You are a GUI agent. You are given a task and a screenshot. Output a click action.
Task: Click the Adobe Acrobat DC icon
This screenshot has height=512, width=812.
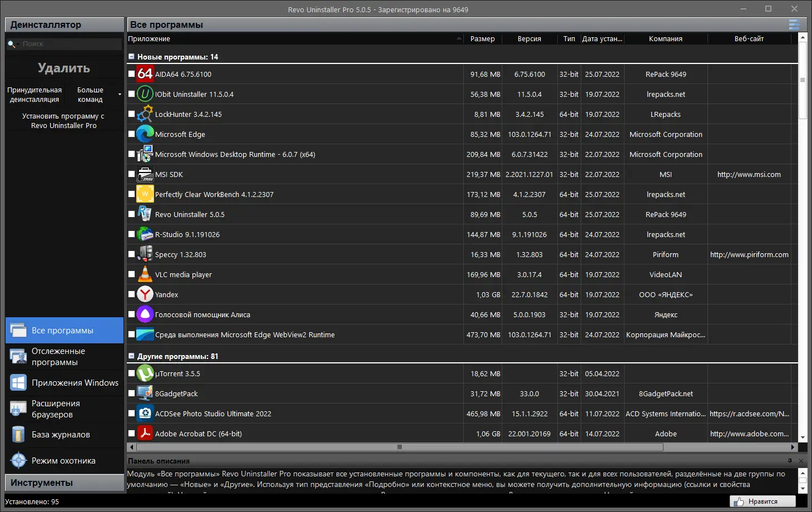point(145,434)
